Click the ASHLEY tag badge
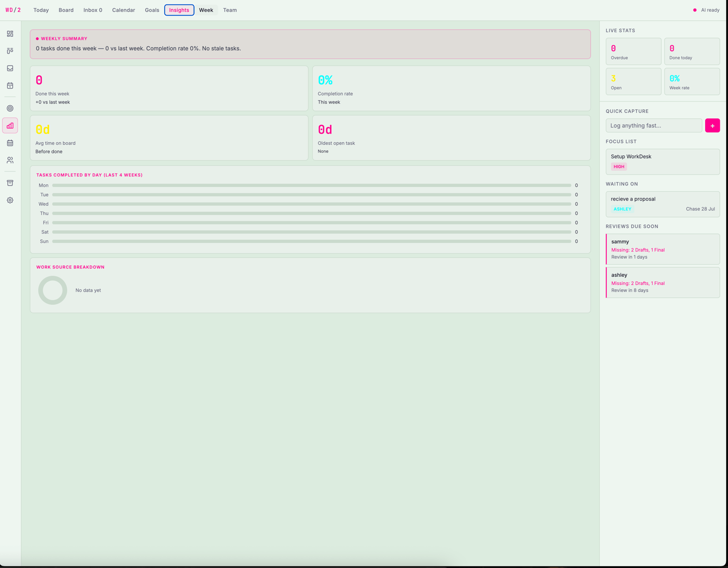The width and height of the screenshot is (728, 568). coord(622,209)
